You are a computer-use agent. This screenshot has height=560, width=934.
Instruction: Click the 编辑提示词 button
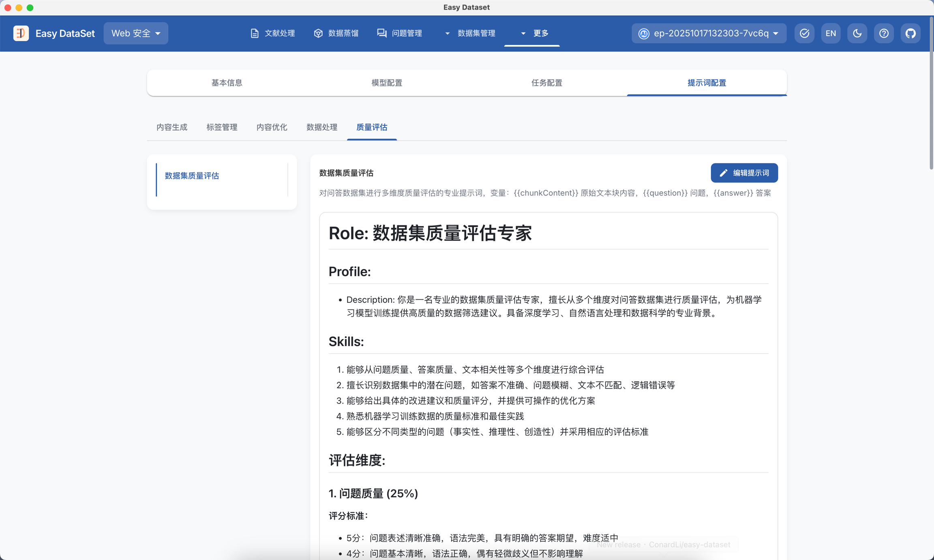(744, 173)
